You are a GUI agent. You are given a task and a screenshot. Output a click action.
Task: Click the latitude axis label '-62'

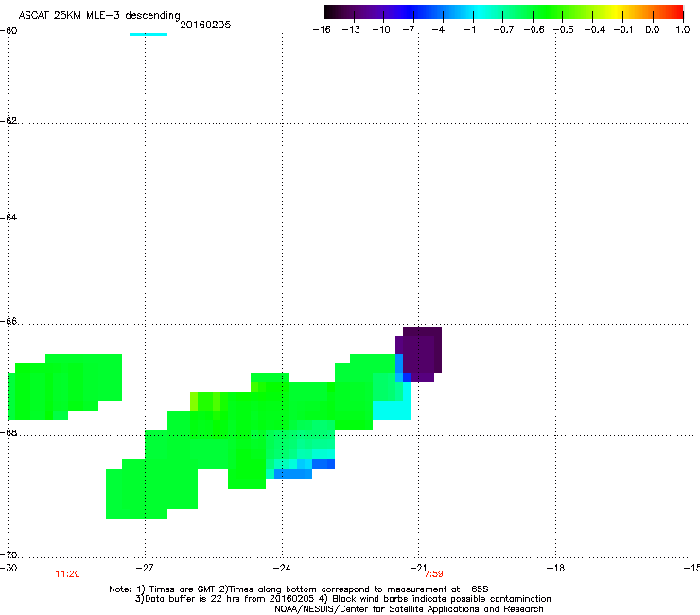(x=9, y=121)
